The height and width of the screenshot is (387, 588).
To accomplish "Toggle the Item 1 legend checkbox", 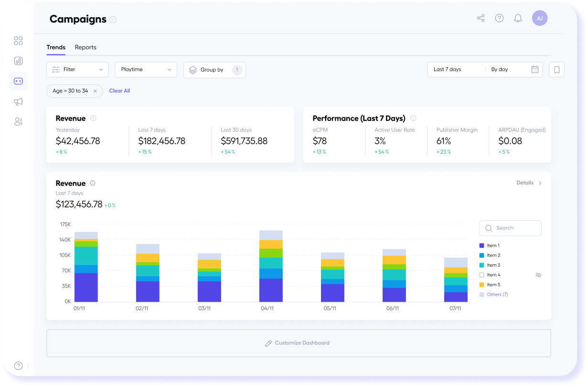I will 481,245.
